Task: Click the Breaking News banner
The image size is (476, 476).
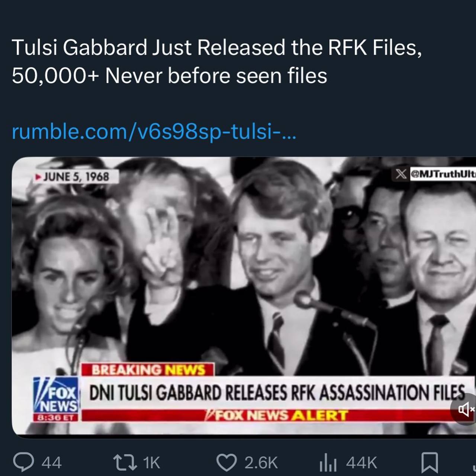Action: pos(148,370)
